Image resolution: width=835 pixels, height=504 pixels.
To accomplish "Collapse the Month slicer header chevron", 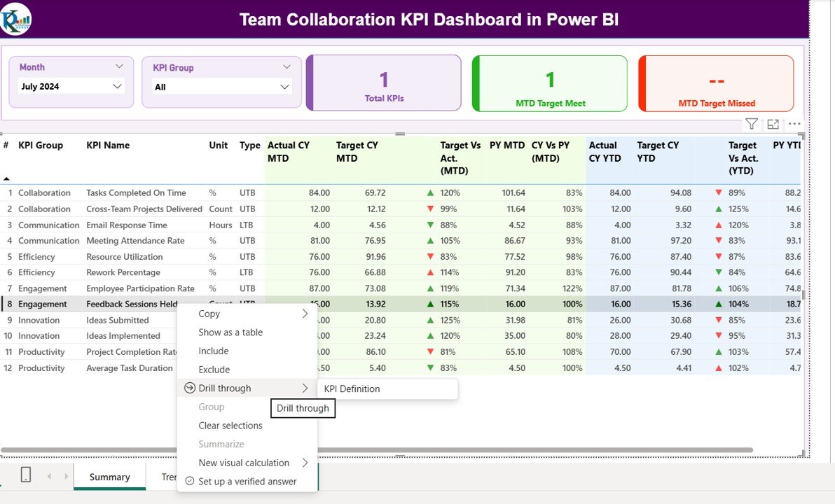I will tap(118, 66).
